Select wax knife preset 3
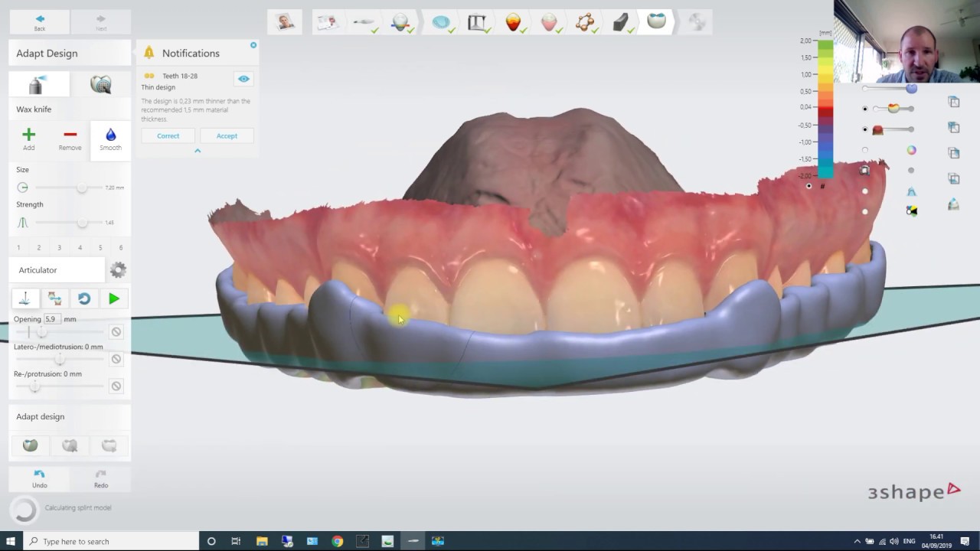Image resolution: width=980 pixels, height=551 pixels. tap(59, 248)
